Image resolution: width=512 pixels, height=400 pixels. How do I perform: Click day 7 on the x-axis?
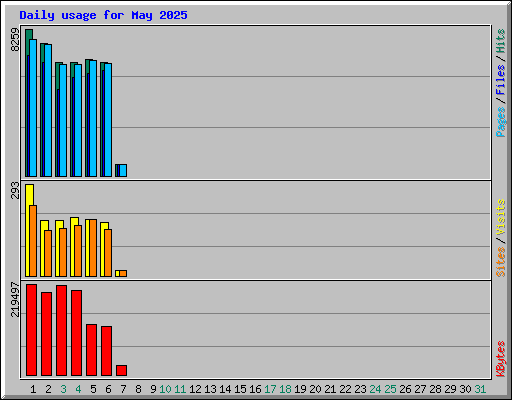point(123,389)
